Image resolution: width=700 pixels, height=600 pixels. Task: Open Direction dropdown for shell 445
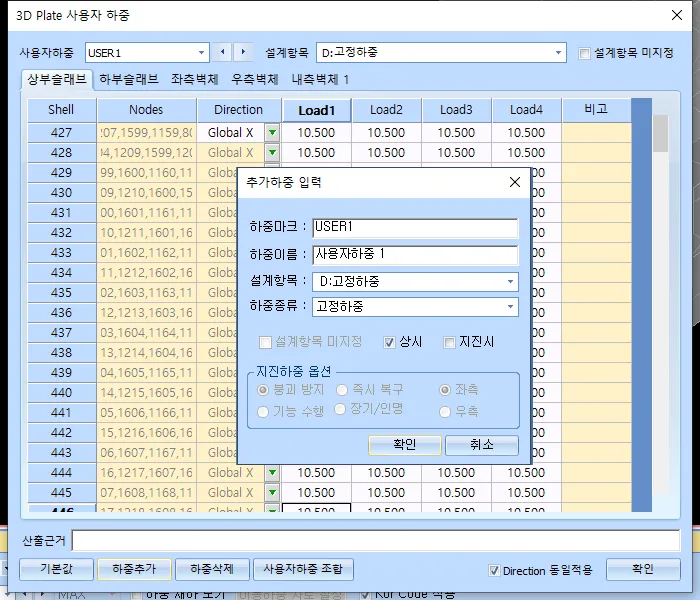click(x=272, y=492)
